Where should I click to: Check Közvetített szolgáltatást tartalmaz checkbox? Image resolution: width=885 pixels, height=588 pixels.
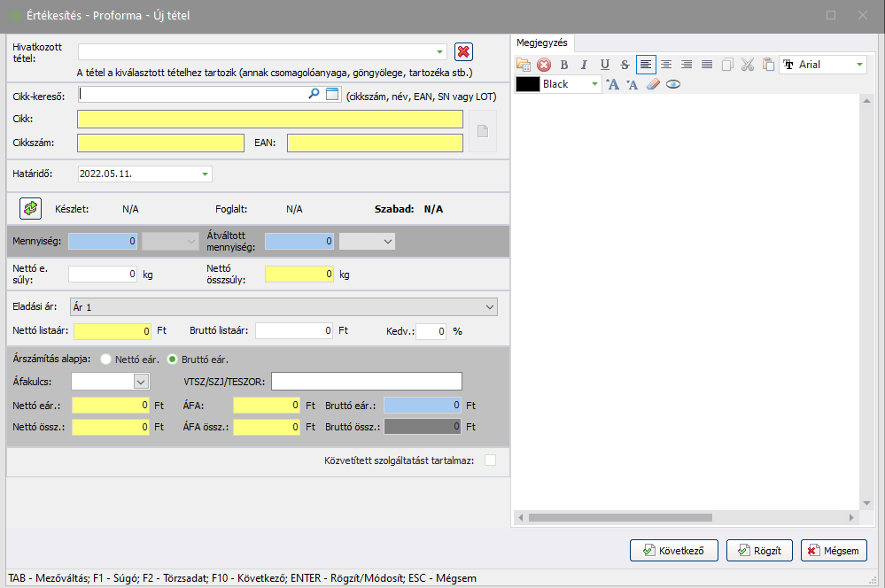tap(490, 460)
